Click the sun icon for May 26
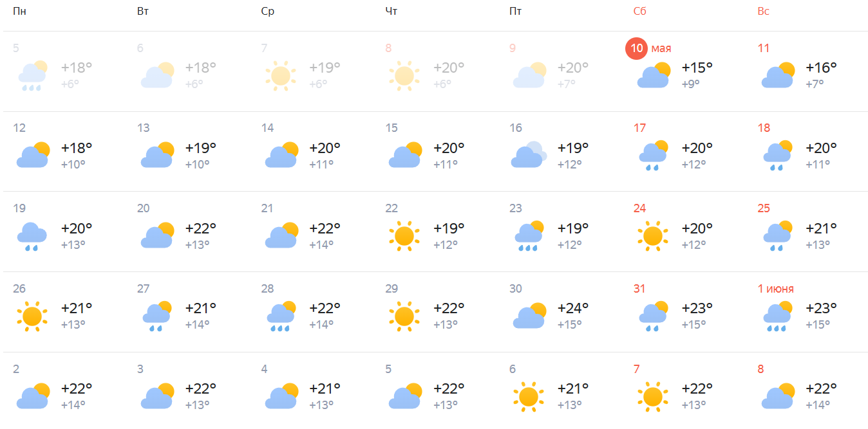This screenshot has width=868, height=429. [x=32, y=316]
